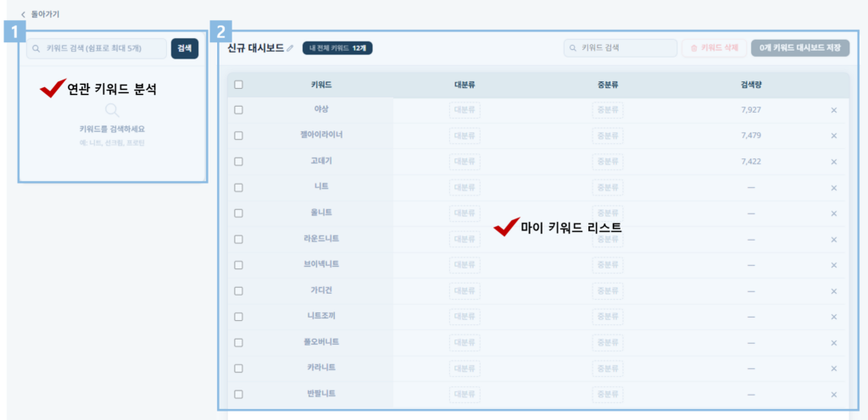868x420 pixels.
Task: Select the 카라니트 row checkbox
Action: (x=238, y=368)
